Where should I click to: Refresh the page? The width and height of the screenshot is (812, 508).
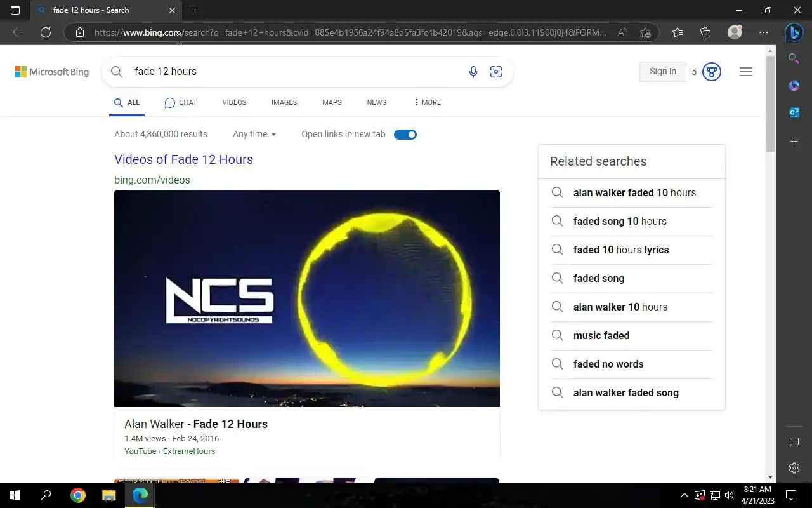click(x=46, y=32)
